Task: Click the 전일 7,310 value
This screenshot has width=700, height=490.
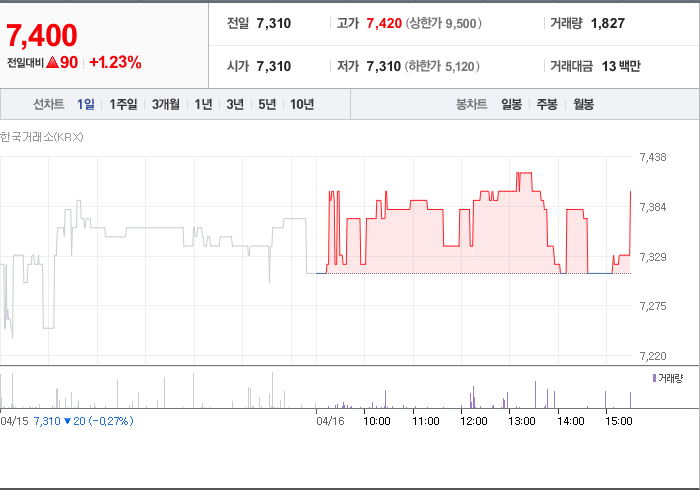Action: pos(274,23)
